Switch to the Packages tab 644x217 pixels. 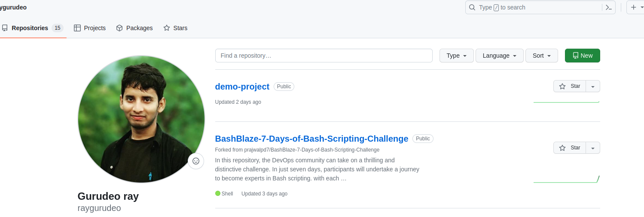click(134, 28)
